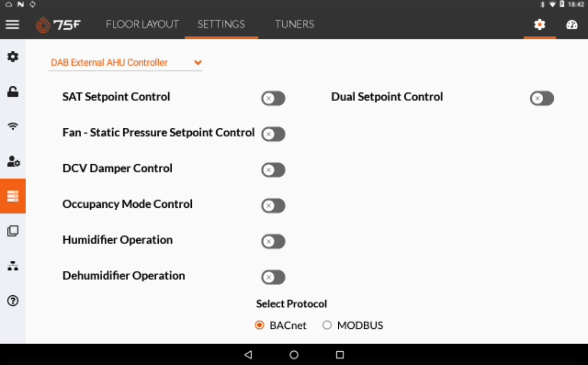Screen dimensions: 588x365
Task: Enable Humidifier Operation switch
Action: coord(273,241)
